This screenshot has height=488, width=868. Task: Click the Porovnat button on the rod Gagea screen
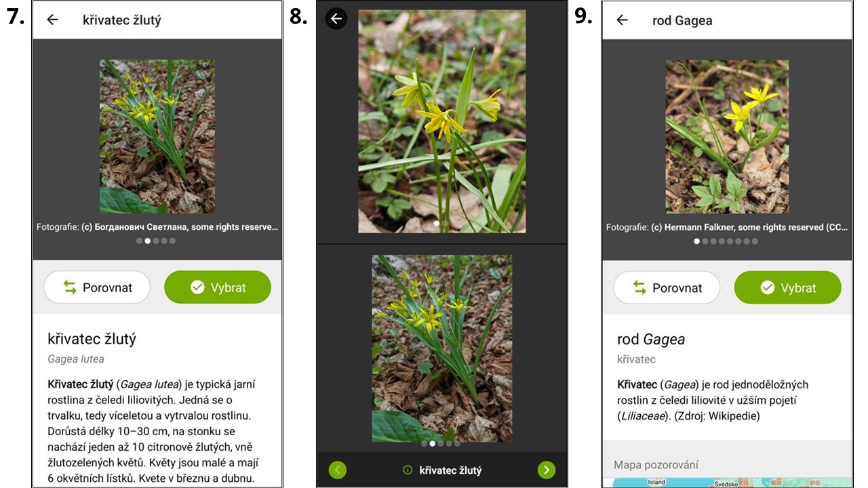point(667,287)
